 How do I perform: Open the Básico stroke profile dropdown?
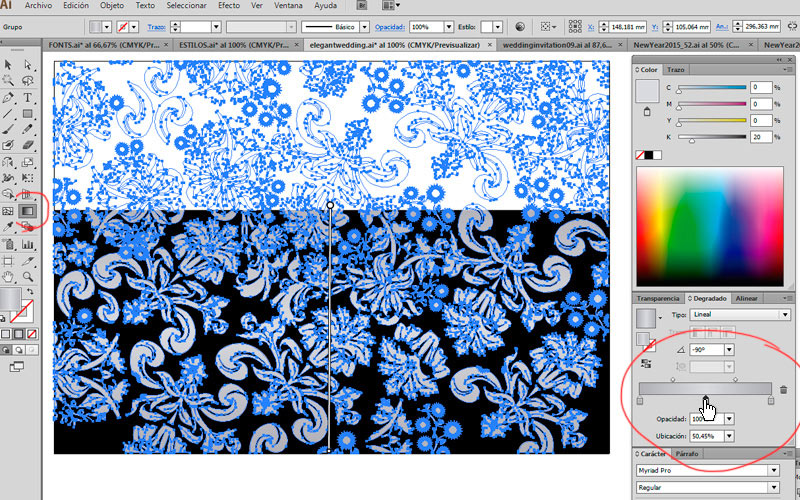point(364,27)
